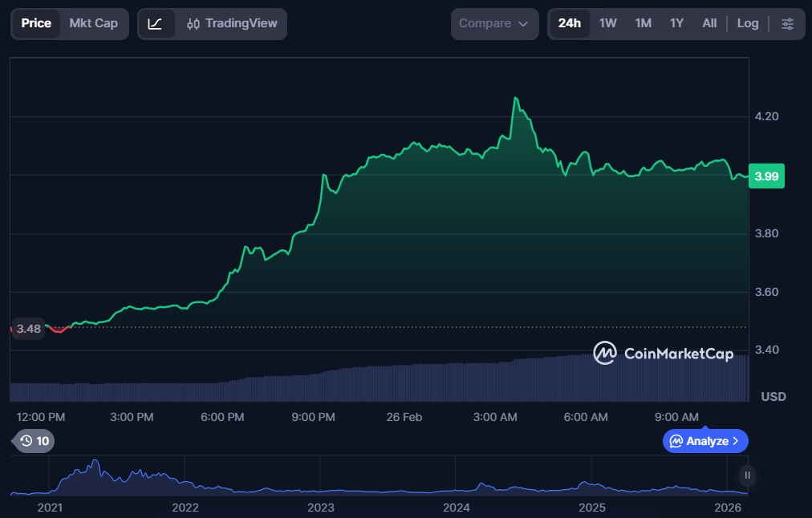The width and height of the screenshot is (812, 518).
Task: Click the current price 3.99 label
Action: 766,176
